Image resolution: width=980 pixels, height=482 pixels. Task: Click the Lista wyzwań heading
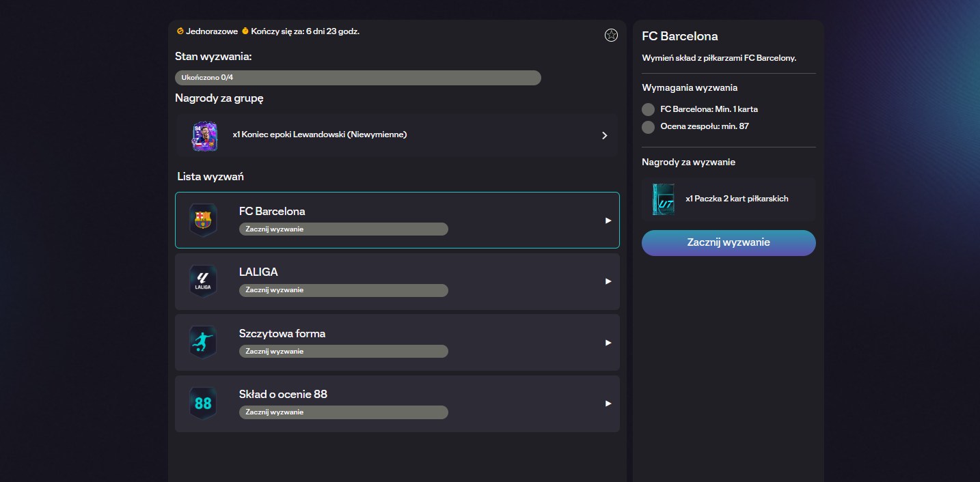pos(210,176)
